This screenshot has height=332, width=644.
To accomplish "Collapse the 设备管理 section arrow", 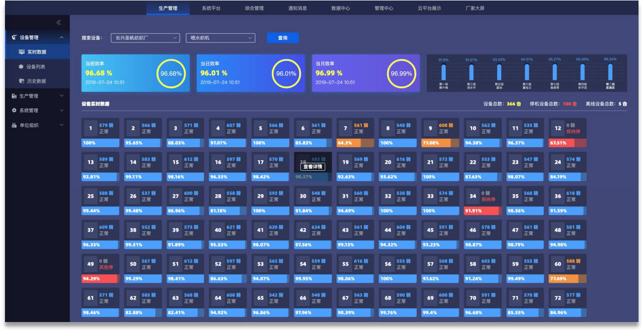I will coord(61,37).
